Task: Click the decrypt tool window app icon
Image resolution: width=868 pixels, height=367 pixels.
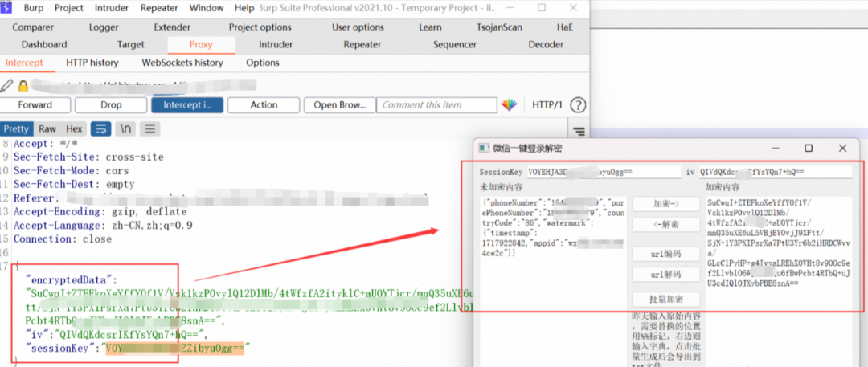Action: (x=485, y=149)
